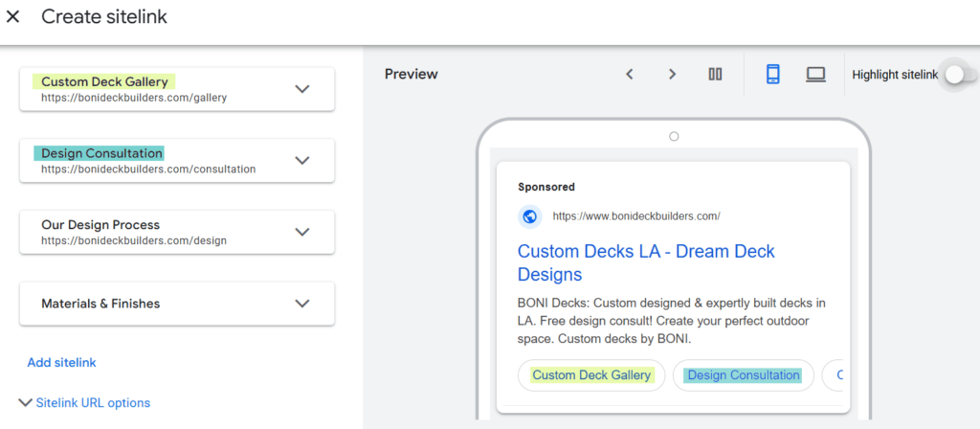Click Custom Deck Gallery chip in preview

click(x=591, y=375)
